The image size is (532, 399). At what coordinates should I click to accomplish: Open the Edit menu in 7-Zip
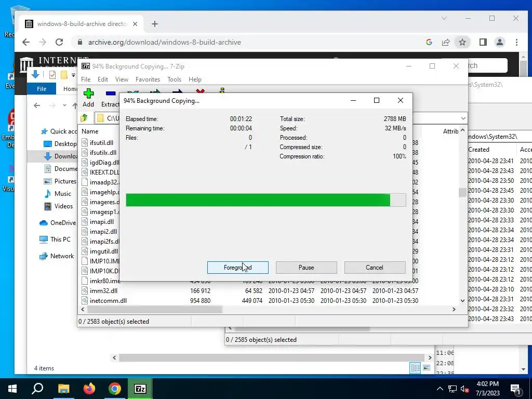click(x=103, y=79)
